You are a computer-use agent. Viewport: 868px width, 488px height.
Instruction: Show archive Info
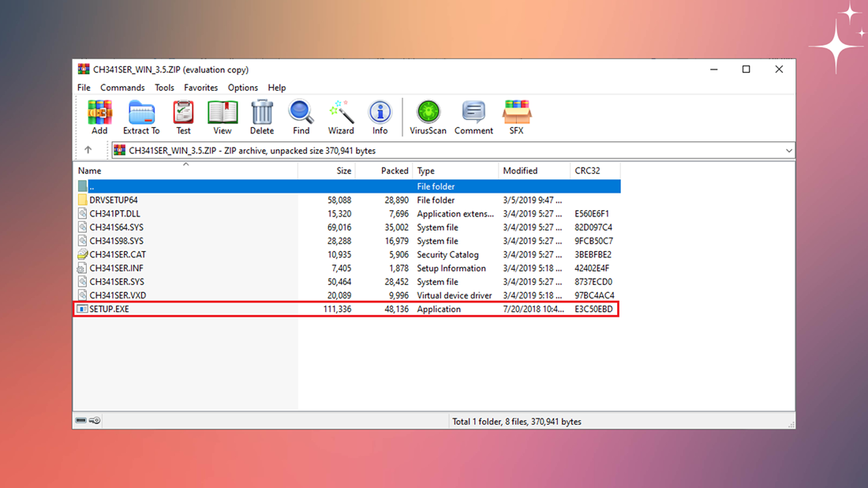point(380,118)
